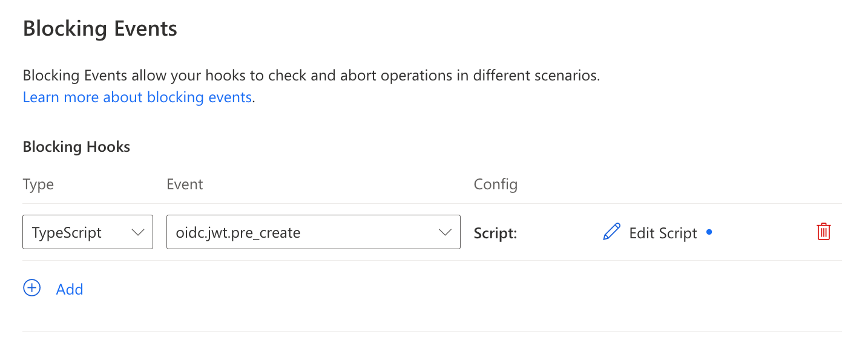Click the Add text link
868x352 pixels.
pos(69,289)
